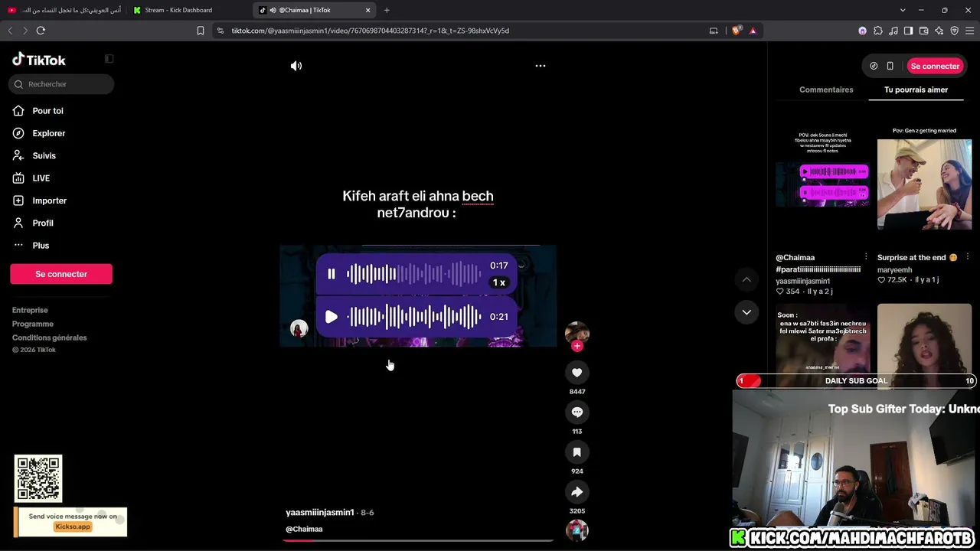Click the @Chaimaa mention in caption
Image resolution: width=980 pixels, height=551 pixels.
(x=304, y=529)
